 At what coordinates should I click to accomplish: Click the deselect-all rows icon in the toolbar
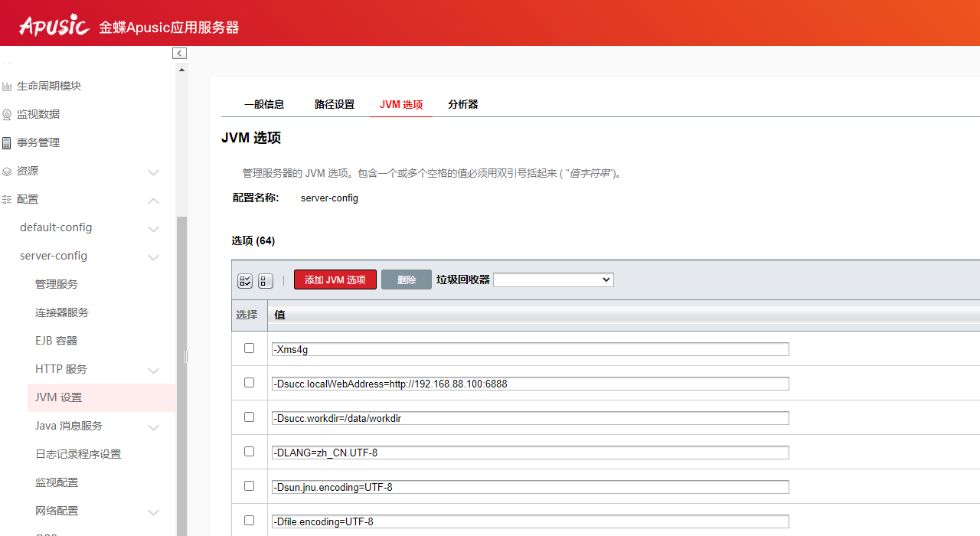[265, 281]
